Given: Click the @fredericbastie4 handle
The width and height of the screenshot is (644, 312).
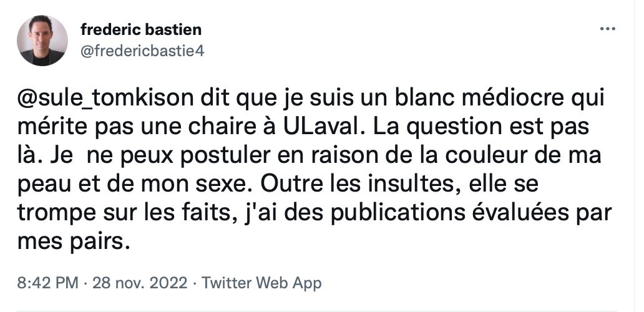Looking at the screenshot, I should [142, 51].
